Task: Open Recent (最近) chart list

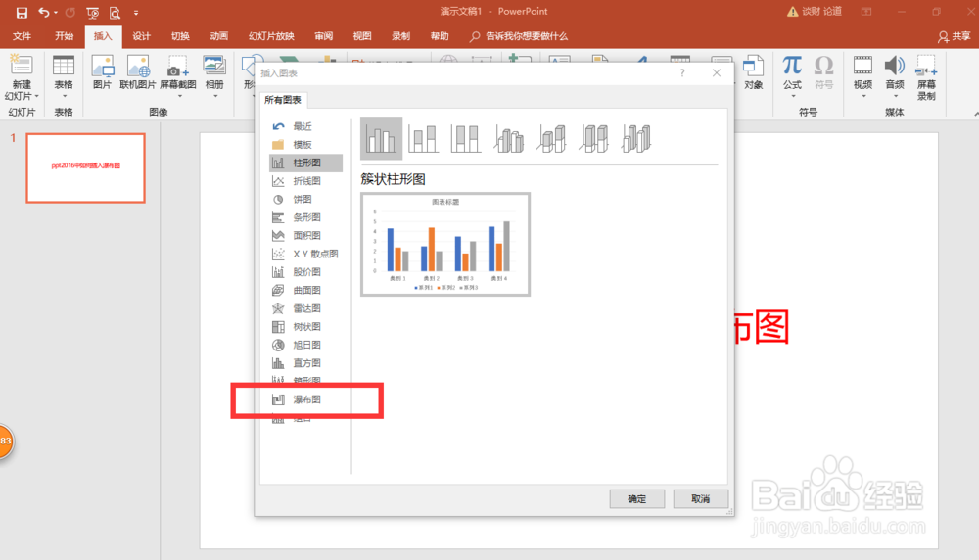Action: tap(305, 126)
